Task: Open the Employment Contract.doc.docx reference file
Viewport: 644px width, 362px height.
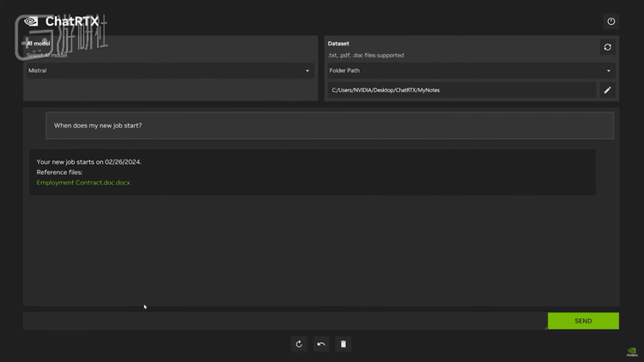Action: point(83,183)
